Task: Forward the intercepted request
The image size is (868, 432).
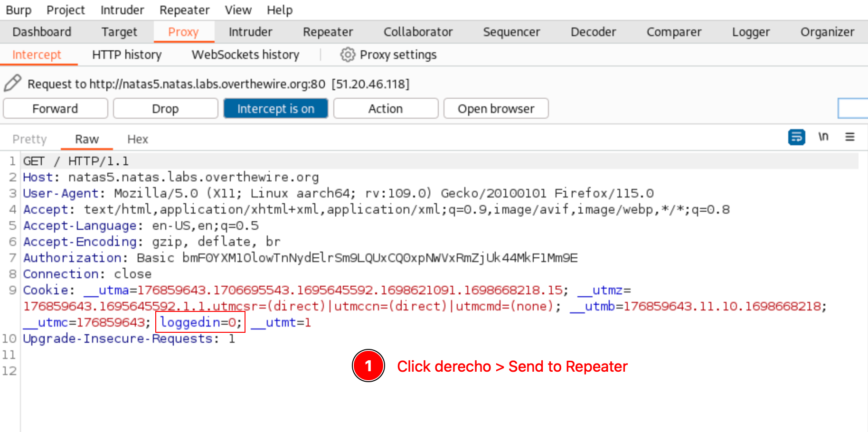Action: click(x=55, y=109)
